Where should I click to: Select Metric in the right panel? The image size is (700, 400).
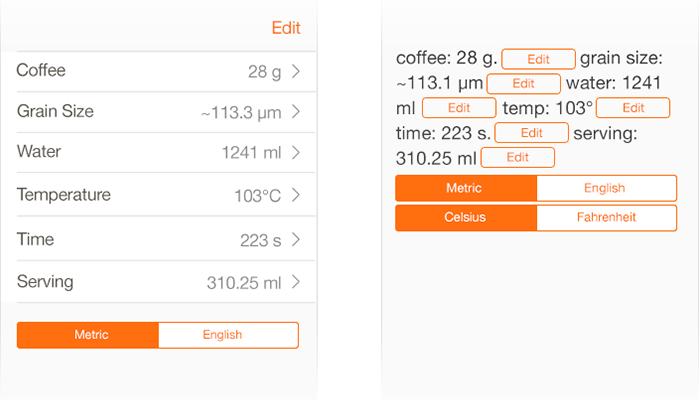pos(466,188)
